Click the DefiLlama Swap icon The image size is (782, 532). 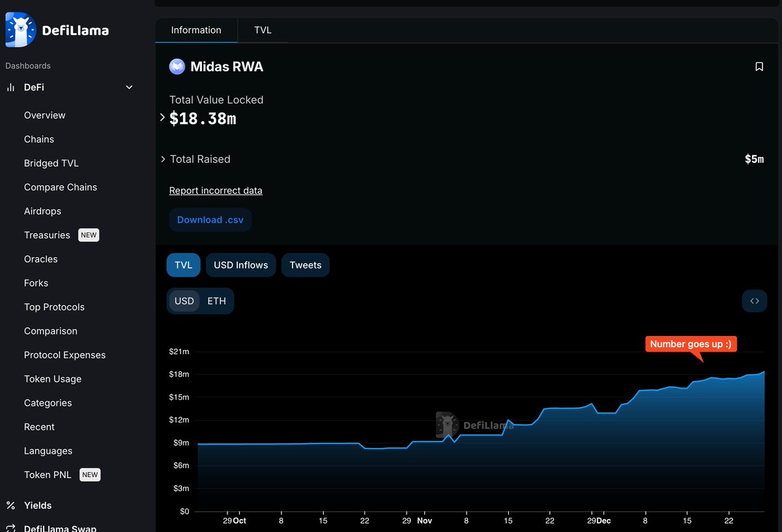(x=10, y=528)
